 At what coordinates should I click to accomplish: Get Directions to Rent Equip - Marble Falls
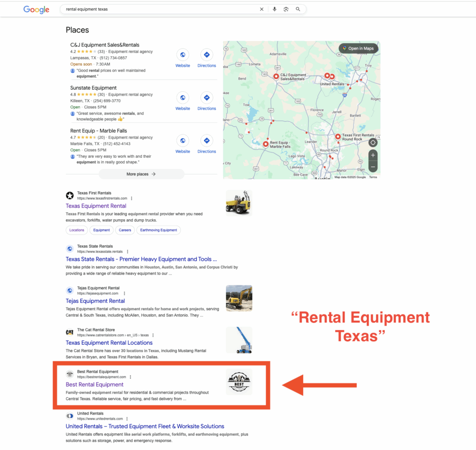pos(206,141)
